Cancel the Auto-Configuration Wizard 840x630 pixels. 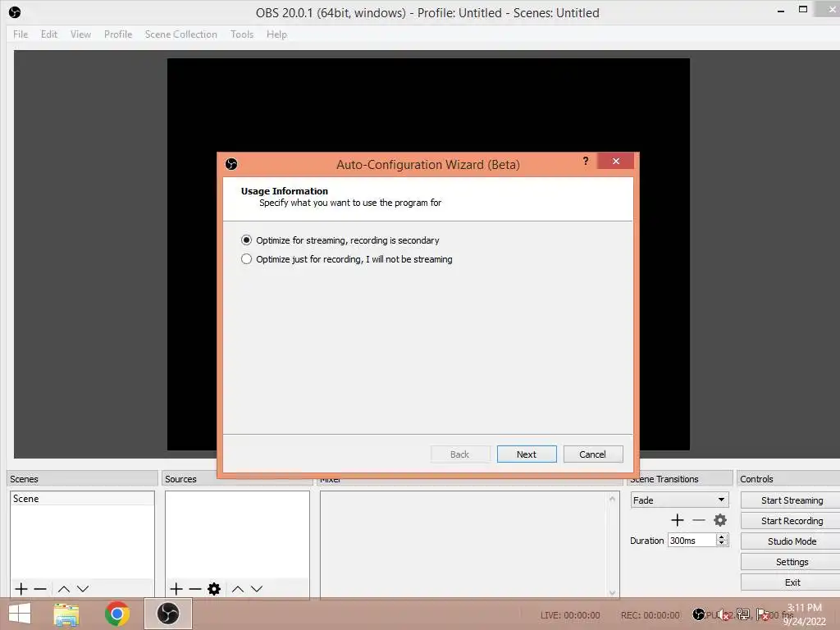pos(592,454)
